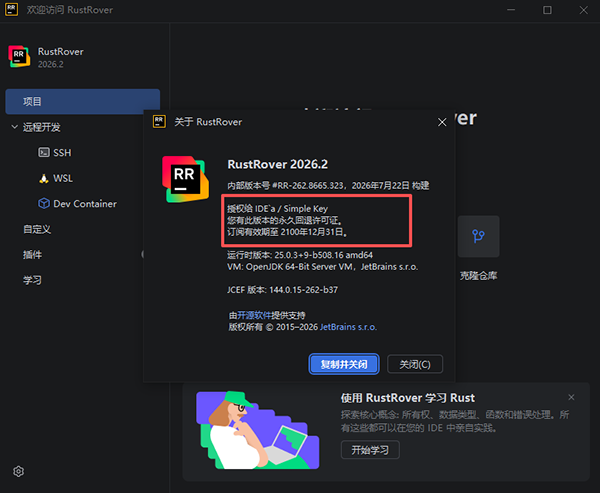
Task: Click the RR icon in the title bar
Action: click(x=11, y=9)
